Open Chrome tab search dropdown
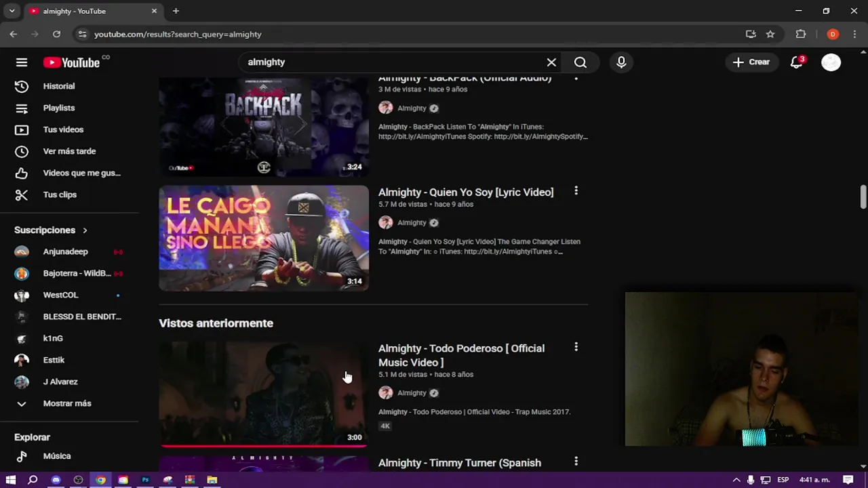The width and height of the screenshot is (868, 488). [12, 11]
